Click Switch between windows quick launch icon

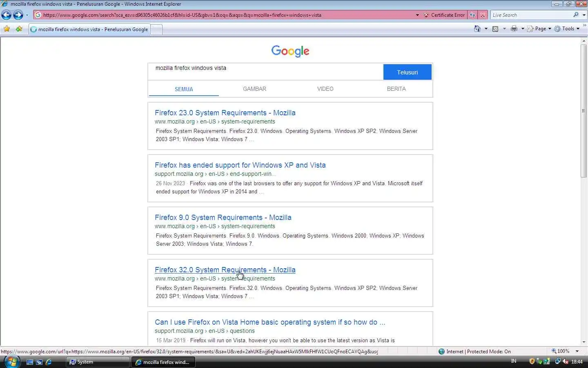pyautogui.click(x=39, y=362)
